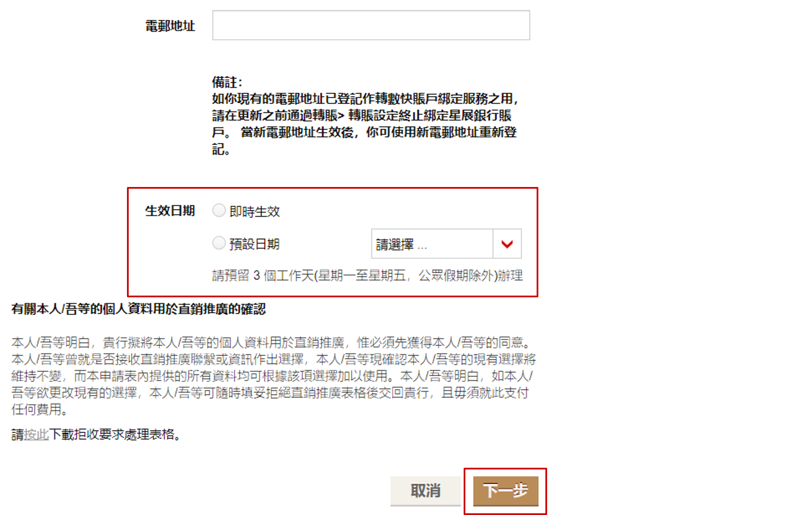Follow the 按此 download link
The image size is (812, 515).
coord(36,434)
